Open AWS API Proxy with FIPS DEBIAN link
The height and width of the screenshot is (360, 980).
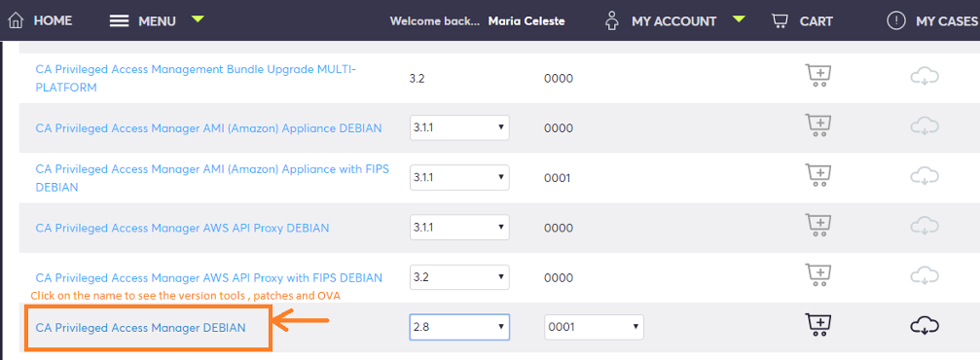[209, 277]
